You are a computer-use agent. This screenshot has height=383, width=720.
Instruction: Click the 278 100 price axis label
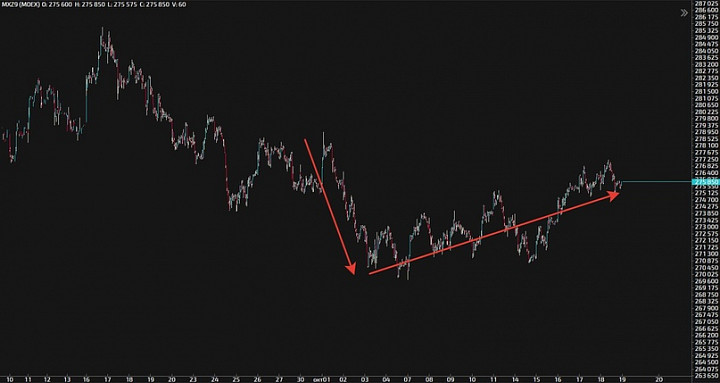[x=706, y=146]
